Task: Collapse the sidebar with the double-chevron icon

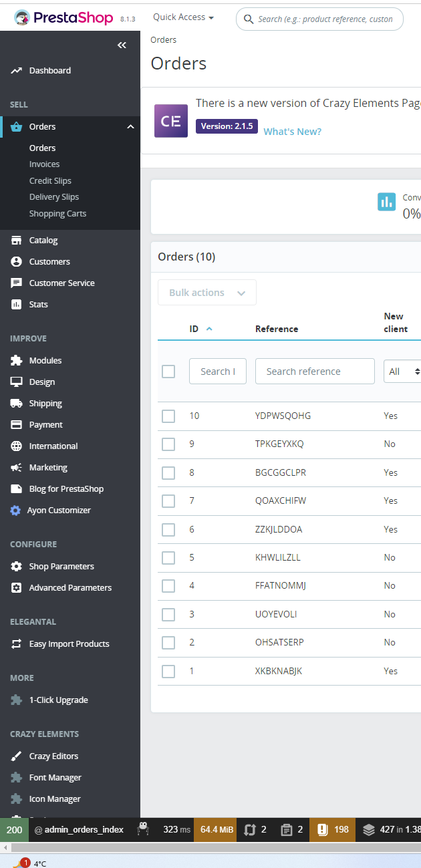Action: pos(122,45)
